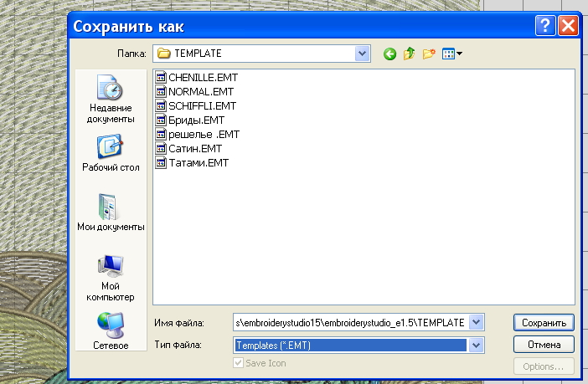Screen dimensions: 588x384
Task: Open Мой компьютер location
Action: tap(111, 278)
